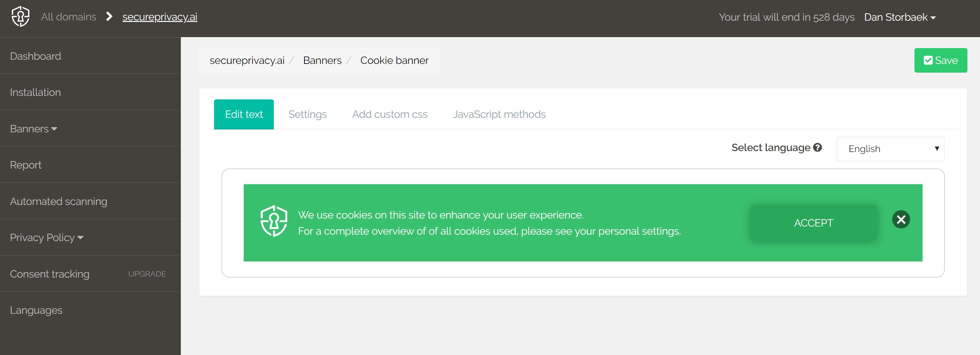The width and height of the screenshot is (980, 355).
Task: Expand the Banners dropdown menu
Action: (33, 129)
